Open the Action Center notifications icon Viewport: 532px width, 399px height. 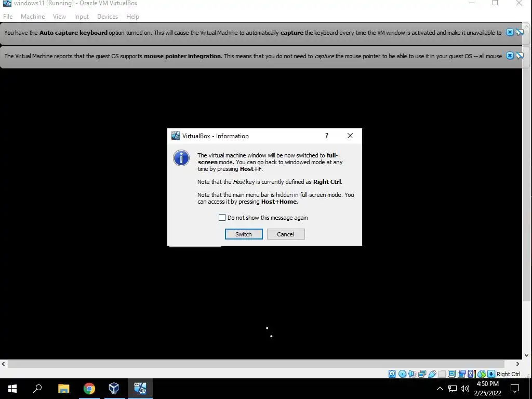point(515,389)
